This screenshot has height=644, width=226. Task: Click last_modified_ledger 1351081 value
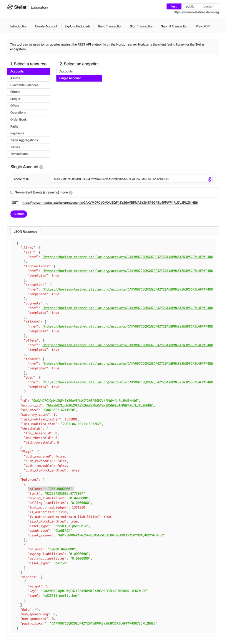(71, 419)
